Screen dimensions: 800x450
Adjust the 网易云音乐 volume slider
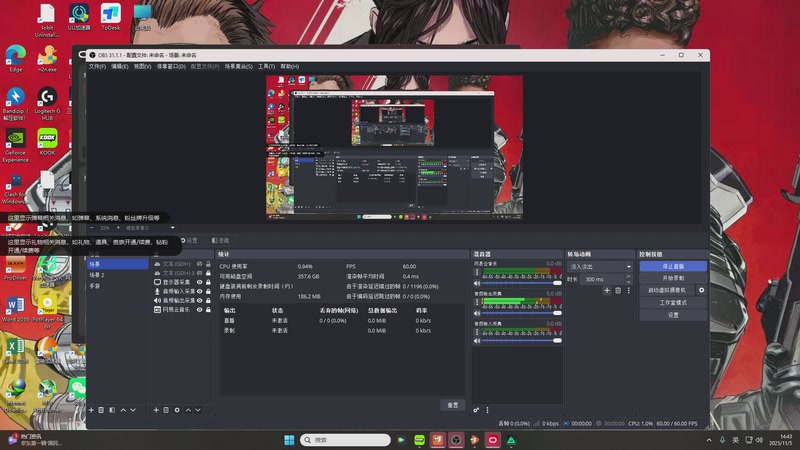(521, 283)
